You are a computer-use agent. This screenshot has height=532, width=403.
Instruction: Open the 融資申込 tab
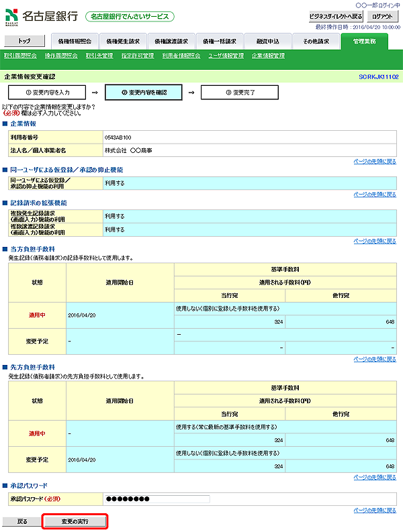(268, 42)
